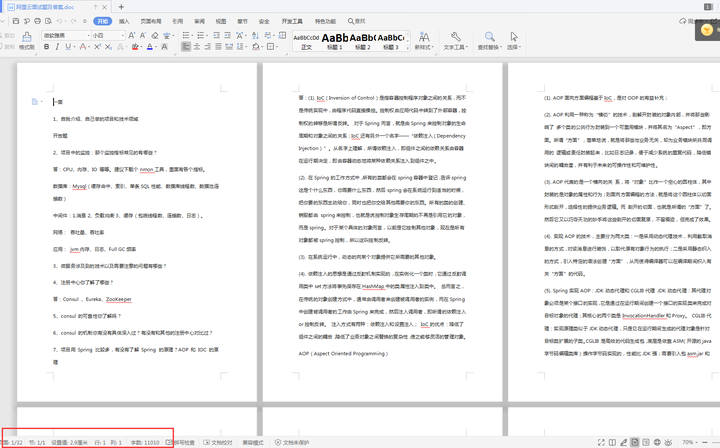Sort text with the A-Z sort icon
720x448 pixels.
pos(255,35)
